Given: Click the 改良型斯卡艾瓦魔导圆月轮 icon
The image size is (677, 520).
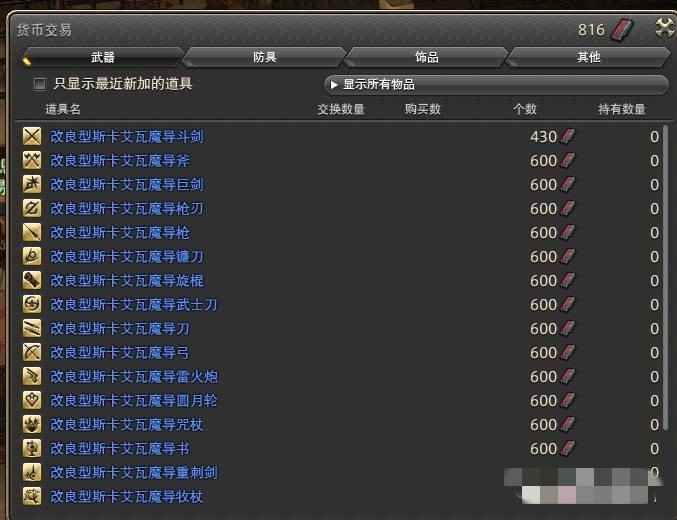Looking at the screenshot, I should coord(32,400).
